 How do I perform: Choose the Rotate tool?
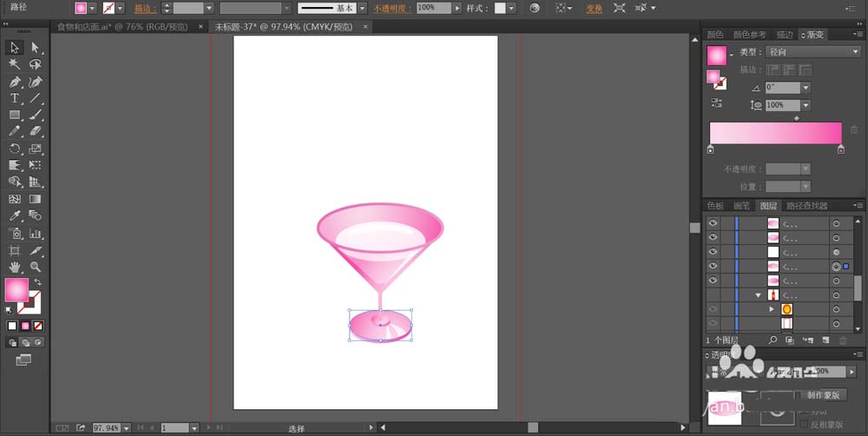(x=15, y=149)
